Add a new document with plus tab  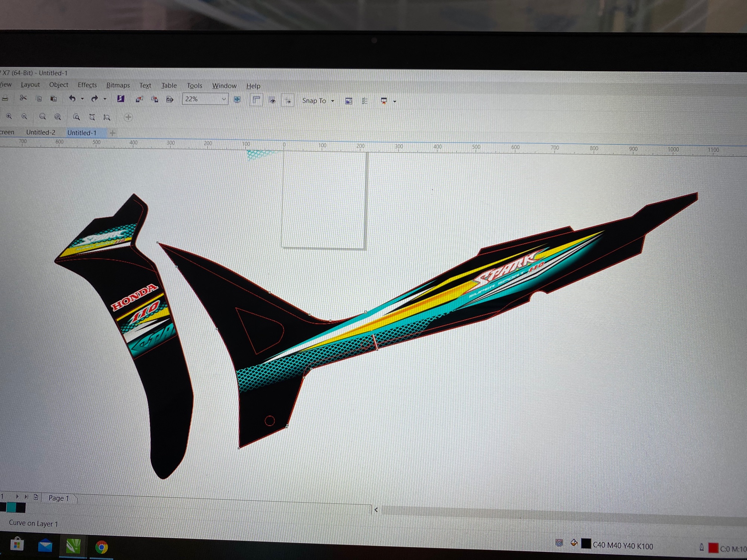112,133
